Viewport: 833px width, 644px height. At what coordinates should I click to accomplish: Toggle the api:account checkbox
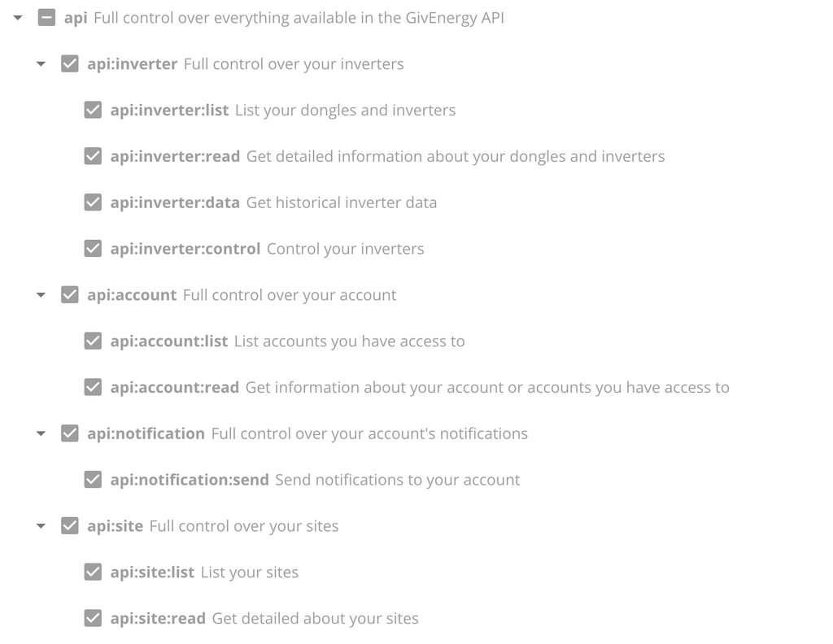pos(70,295)
